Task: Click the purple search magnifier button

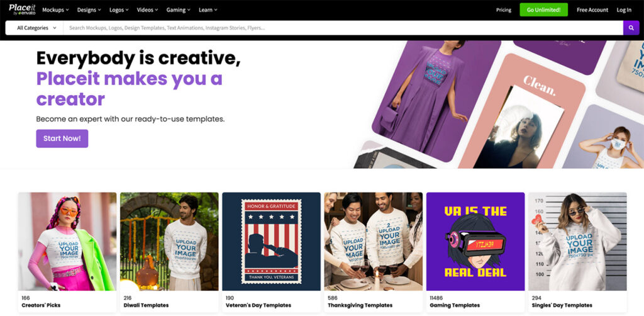Action: (631, 28)
